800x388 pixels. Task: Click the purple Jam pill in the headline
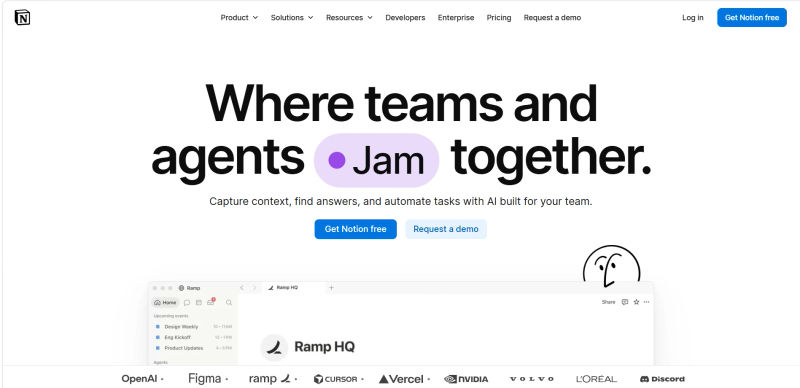pyautogui.click(x=377, y=160)
